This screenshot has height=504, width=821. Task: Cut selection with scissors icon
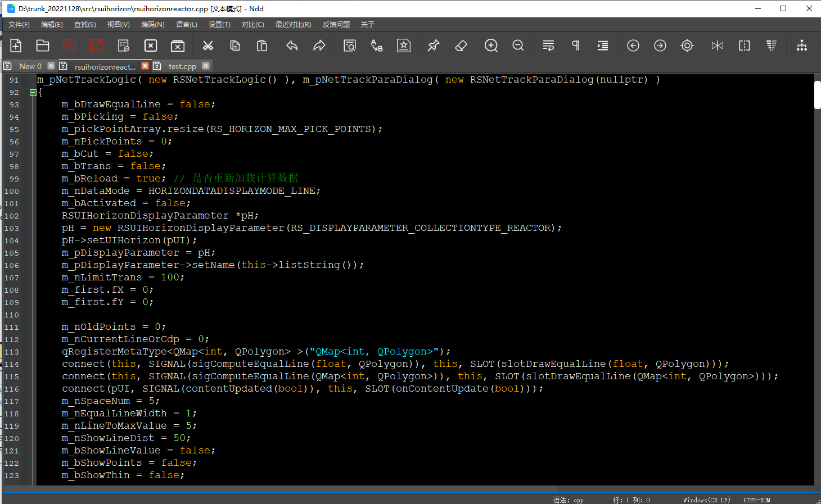click(208, 46)
